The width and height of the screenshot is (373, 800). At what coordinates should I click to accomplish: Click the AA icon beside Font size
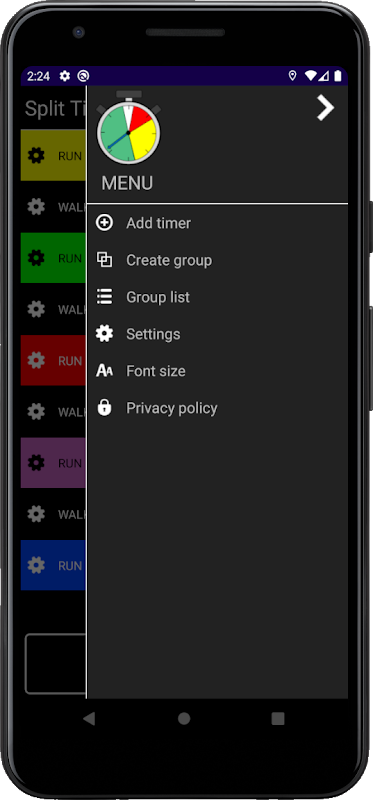point(105,371)
